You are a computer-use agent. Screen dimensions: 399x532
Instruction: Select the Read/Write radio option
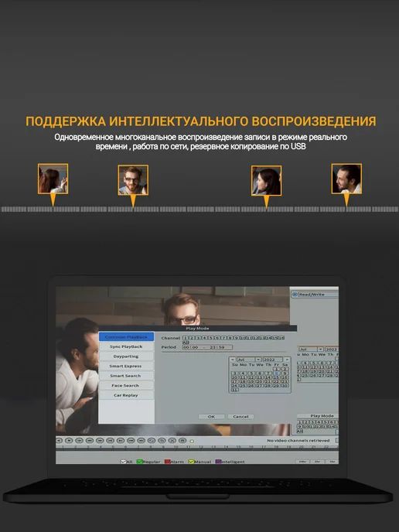tap(295, 295)
